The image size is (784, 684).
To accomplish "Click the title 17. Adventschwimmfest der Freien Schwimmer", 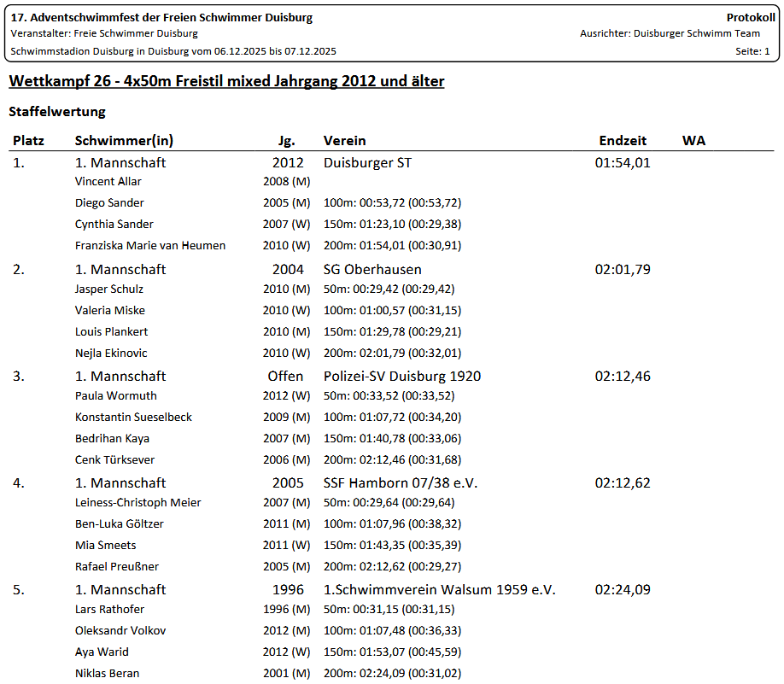I will pyautogui.click(x=161, y=18).
